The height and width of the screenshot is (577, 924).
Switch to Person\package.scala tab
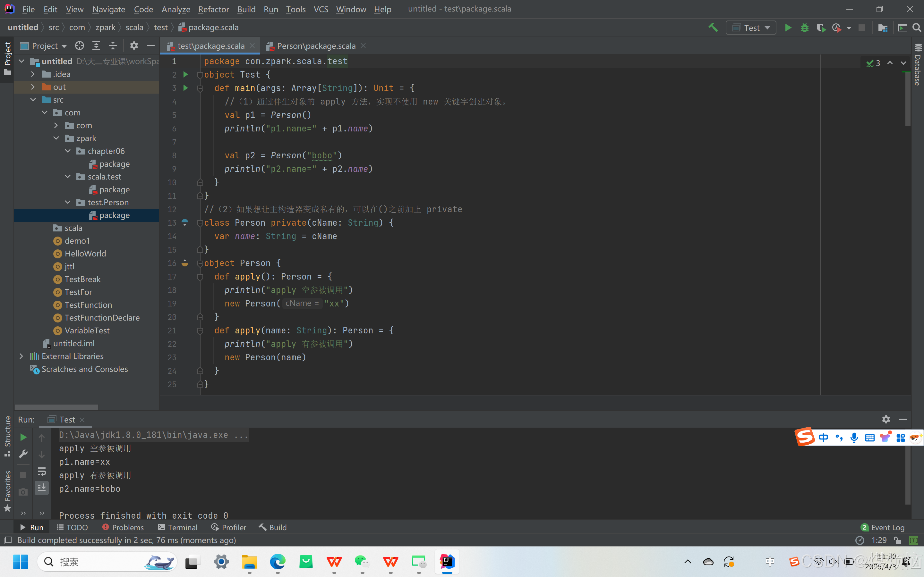tap(316, 46)
